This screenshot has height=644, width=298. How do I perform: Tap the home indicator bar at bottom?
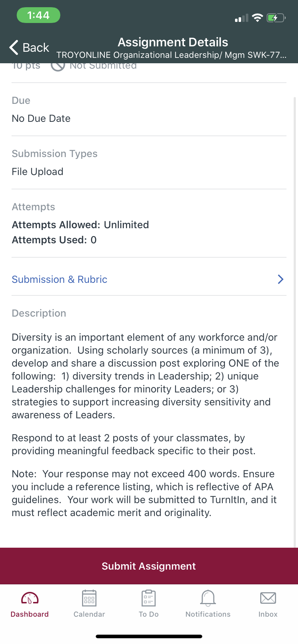pos(149,636)
